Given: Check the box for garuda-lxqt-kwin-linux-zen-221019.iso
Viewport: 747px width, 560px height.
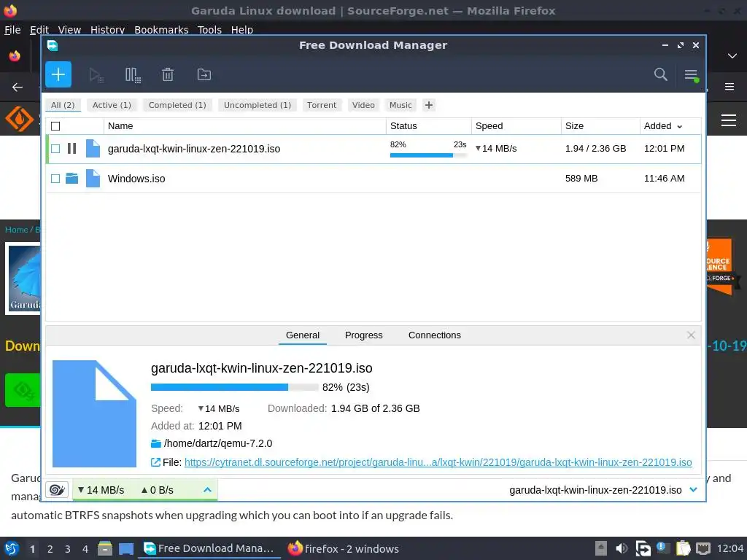Looking at the screenshot, I should click(55, 149).
